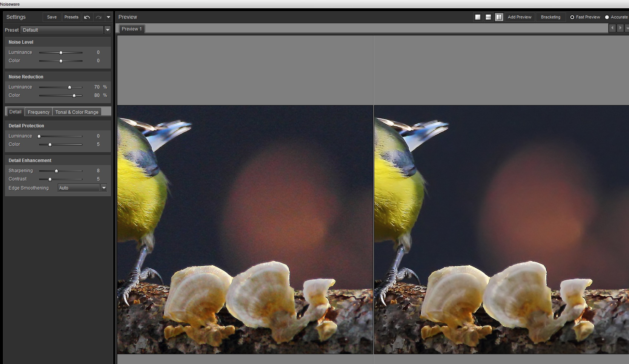Select the Preview 1 tab
The height and width of the screenshot is (364, 629).
132,29
